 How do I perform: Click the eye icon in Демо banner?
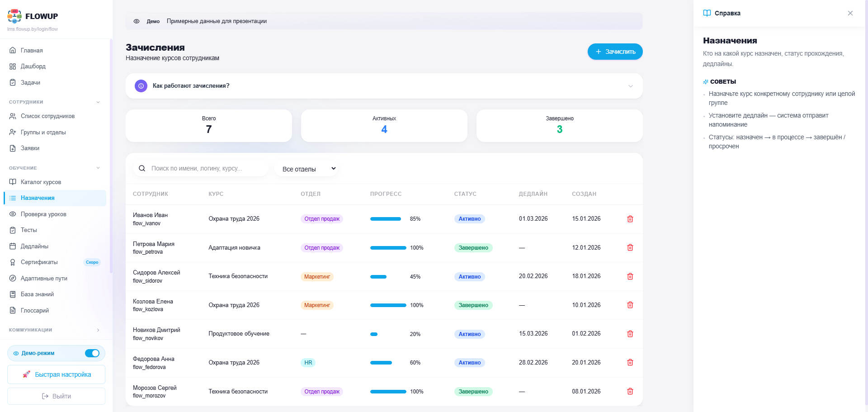point(137,21)
